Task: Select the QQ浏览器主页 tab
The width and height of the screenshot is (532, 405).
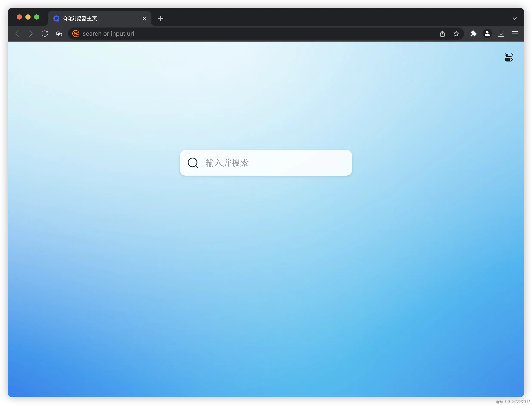Action: tap(99, 18)
